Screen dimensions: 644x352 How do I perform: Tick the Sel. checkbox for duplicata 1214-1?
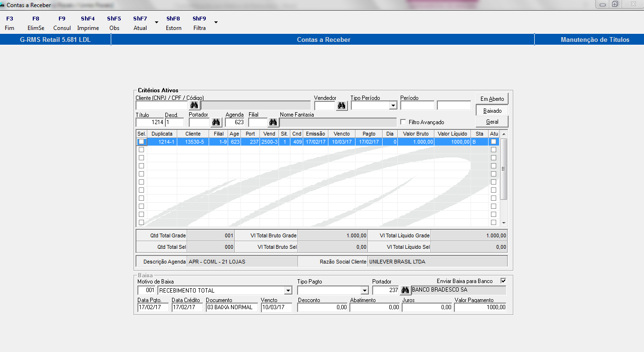(x=141, y=142)
